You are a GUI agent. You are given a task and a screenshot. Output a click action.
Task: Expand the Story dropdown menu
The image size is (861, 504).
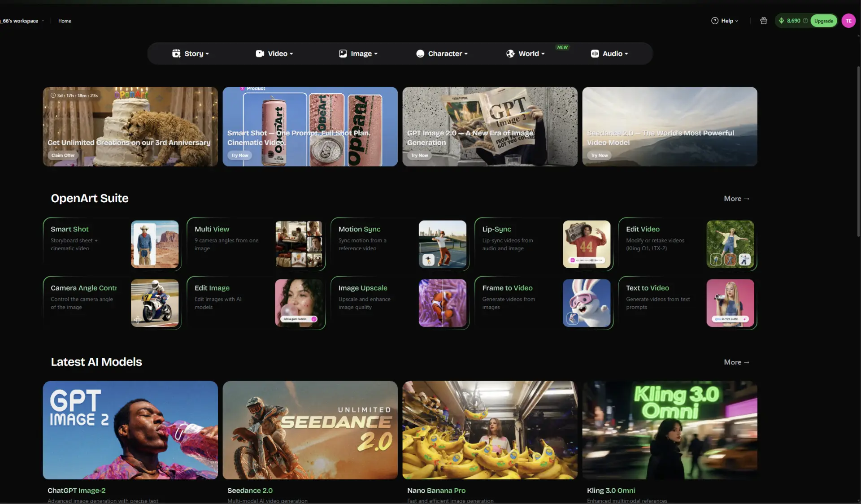(191, 53)
